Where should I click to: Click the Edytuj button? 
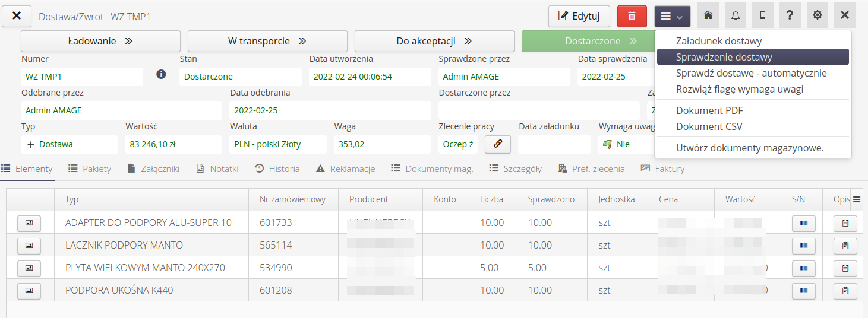click(579, 16)
